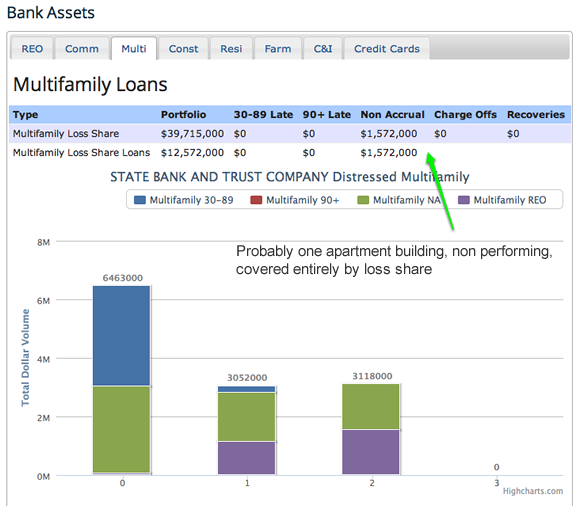Switch to the Comm tab
This screenshot has width=580, height=506.
point(82,48)
